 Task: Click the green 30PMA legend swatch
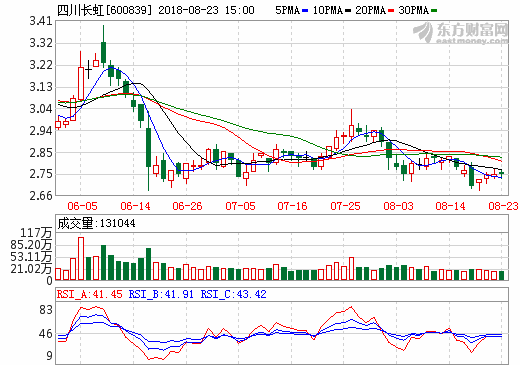pos(433,10)
